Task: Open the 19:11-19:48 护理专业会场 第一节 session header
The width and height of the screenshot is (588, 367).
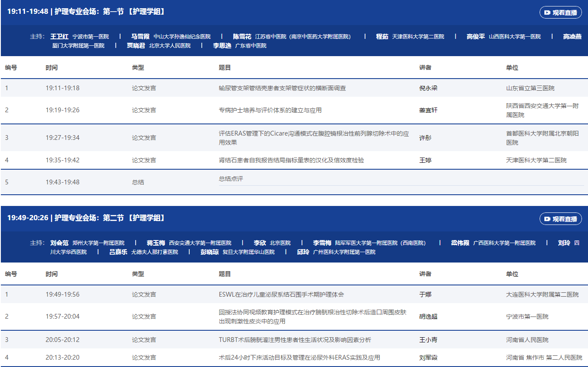Action: point(86,12)
